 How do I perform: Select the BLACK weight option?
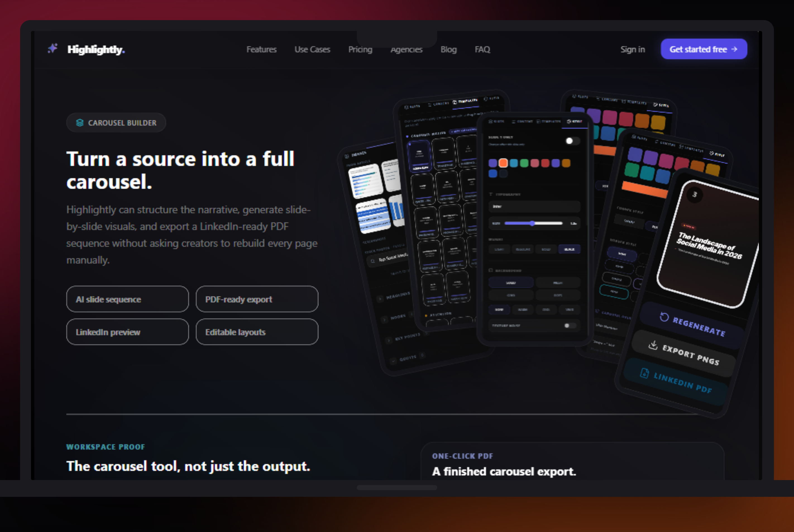[570, 249]
